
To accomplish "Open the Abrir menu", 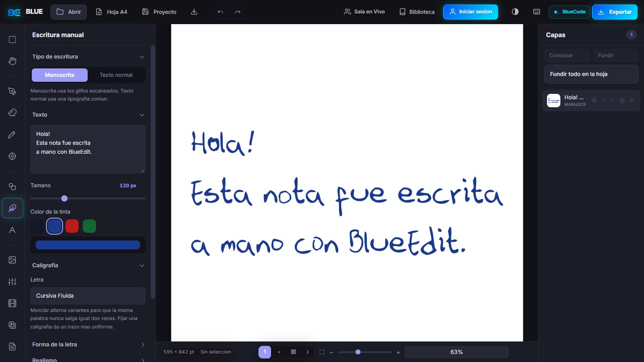I will [x=69, y=12].
